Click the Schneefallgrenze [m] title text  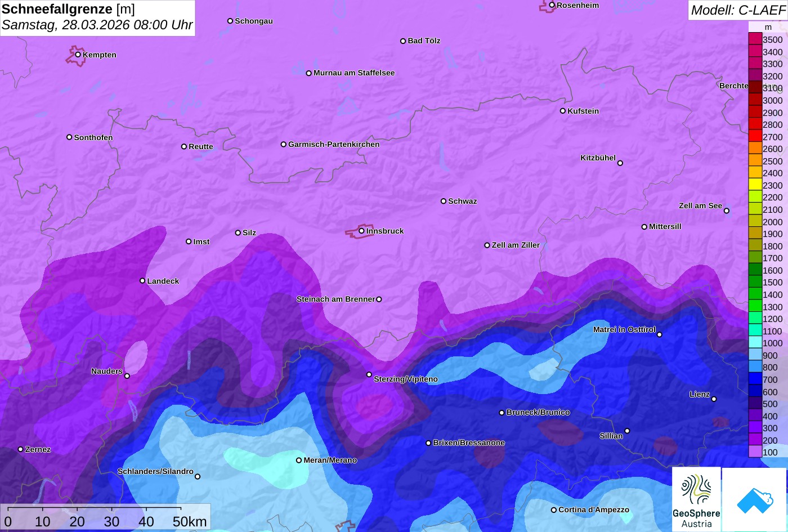coord(68,9)
